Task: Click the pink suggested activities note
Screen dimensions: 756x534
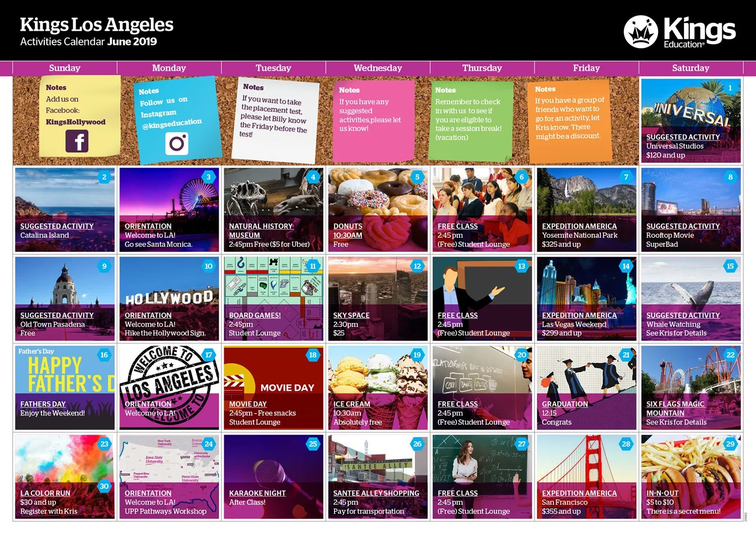Action: 374,121
